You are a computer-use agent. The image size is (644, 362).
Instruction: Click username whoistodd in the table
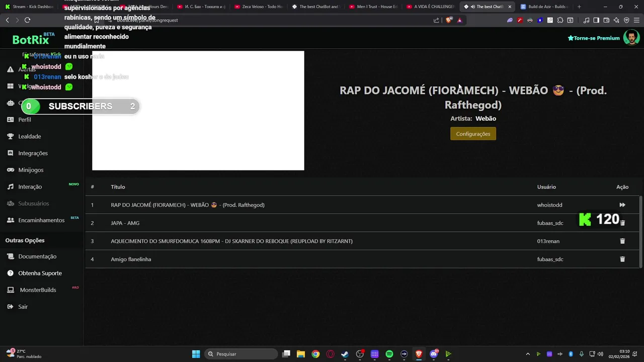pos(549,205)
